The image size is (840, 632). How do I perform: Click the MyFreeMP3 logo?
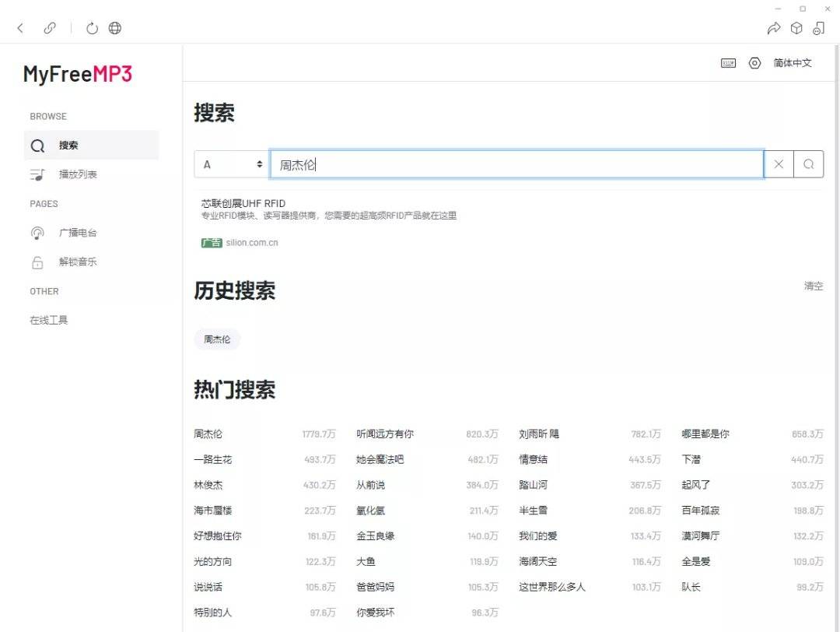click(78, 74)
